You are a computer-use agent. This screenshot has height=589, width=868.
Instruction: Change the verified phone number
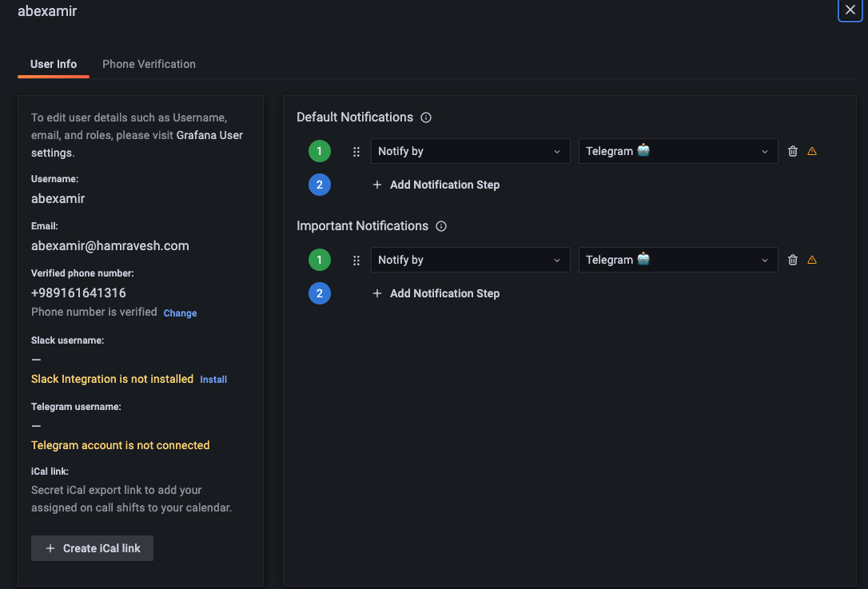pyautogui.click(x=180, y=312)
